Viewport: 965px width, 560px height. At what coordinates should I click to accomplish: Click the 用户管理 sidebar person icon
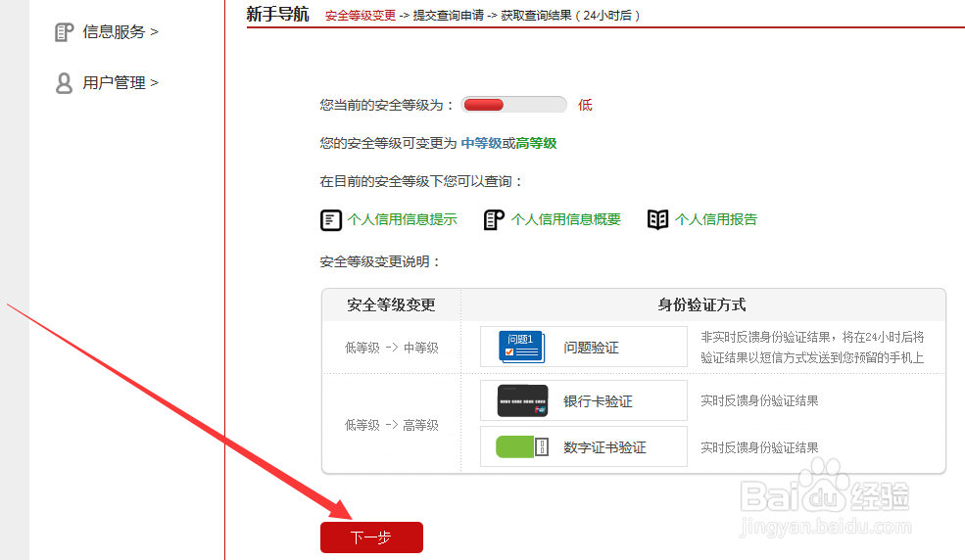[64, 83]
